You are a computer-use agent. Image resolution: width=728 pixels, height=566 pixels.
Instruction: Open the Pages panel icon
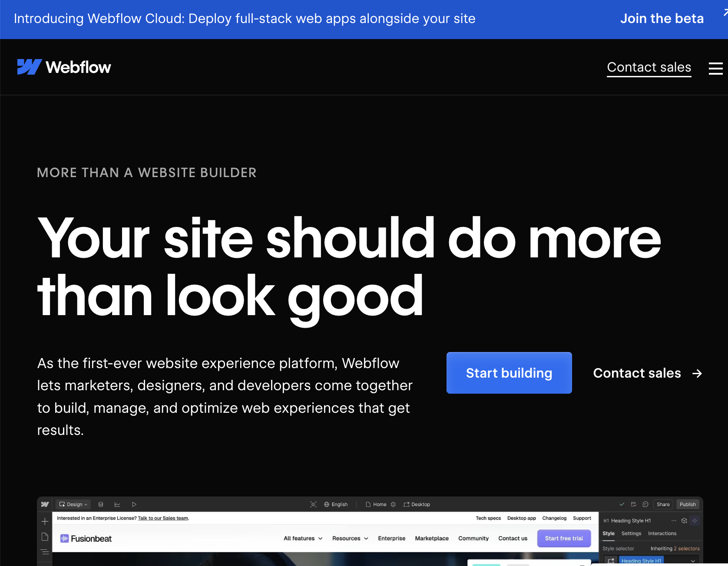pyautogui.click(x=45, y=537)
